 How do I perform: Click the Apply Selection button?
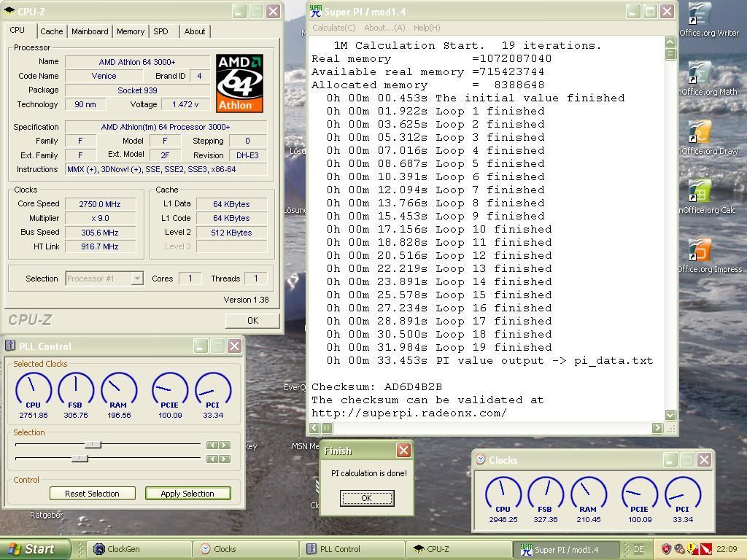(x=187, y=494)
